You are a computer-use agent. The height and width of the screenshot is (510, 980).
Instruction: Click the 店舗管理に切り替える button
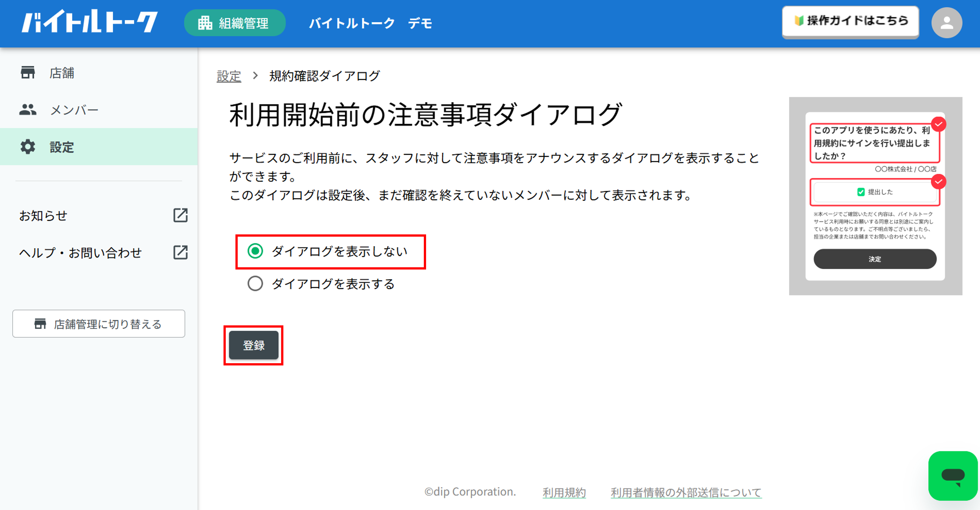[x=99, y=324]
